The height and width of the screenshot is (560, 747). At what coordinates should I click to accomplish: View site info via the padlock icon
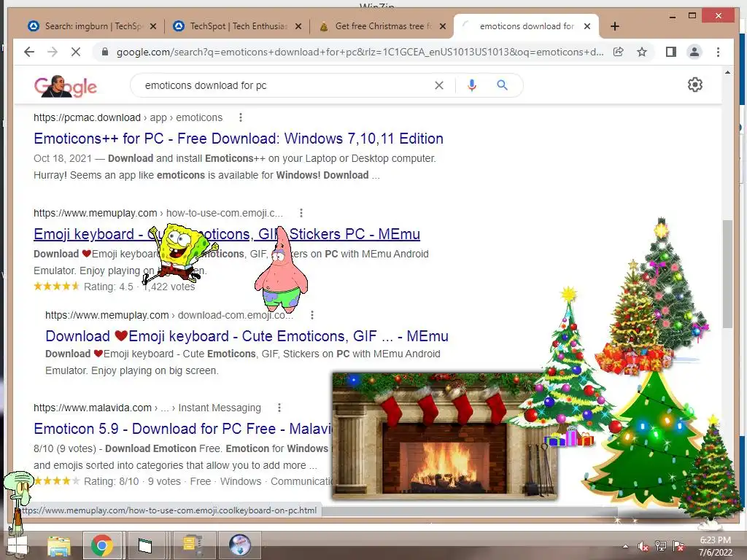pos(105,52)
